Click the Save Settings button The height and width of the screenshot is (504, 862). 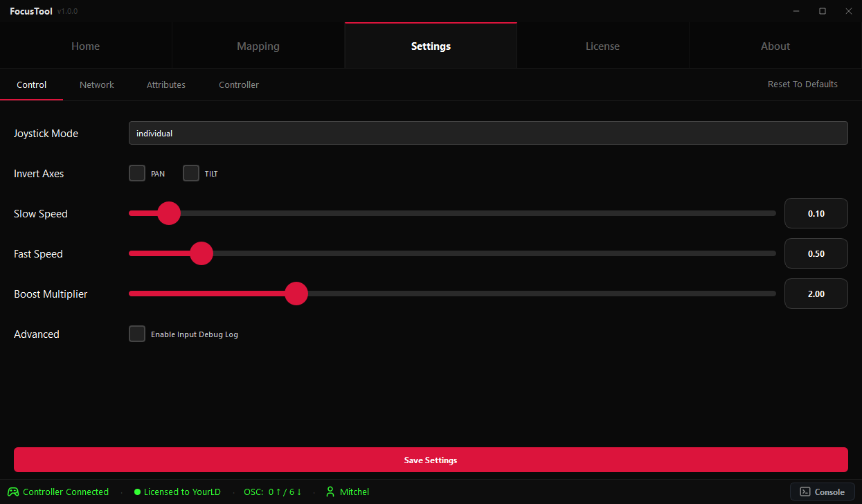431,460
